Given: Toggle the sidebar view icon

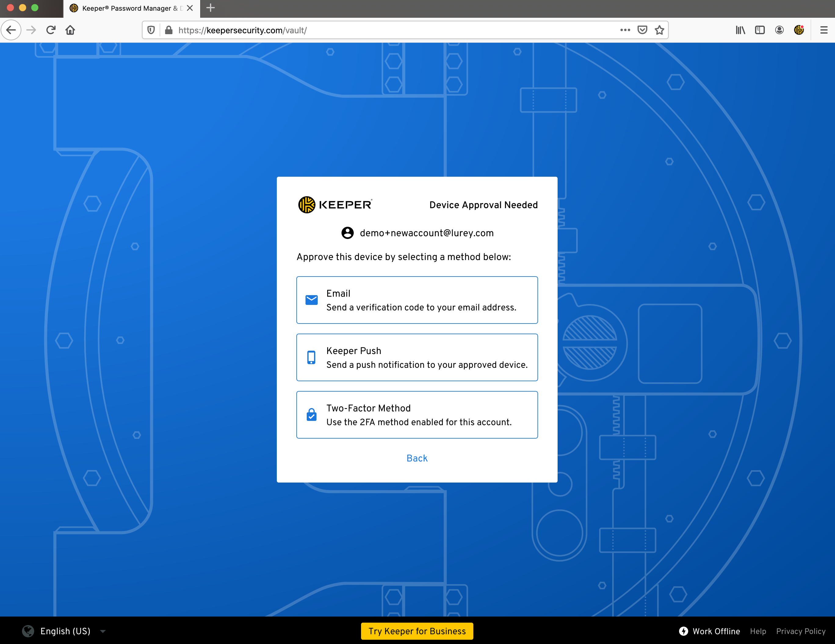Looking at the screenshot, I should pyautogui.click(x=760, y=30).
